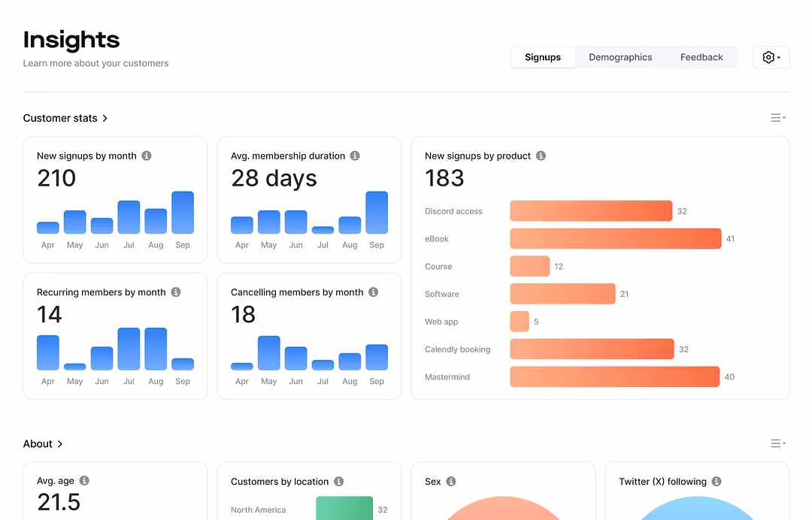Image resolution: width=812 pixels, height=520 pixels.
Task: Click info icon next to New signups by product
Action: coord(541,156)
